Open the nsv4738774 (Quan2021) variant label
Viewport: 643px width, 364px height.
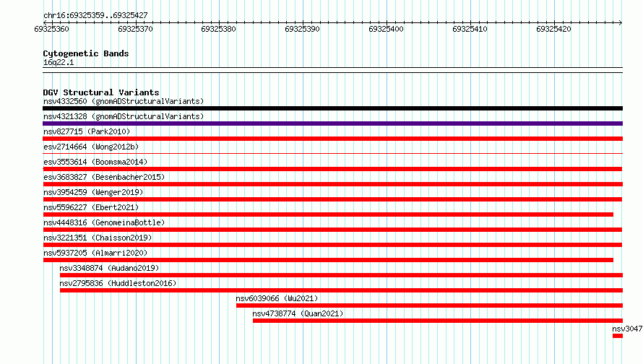(x=298, y=313)
